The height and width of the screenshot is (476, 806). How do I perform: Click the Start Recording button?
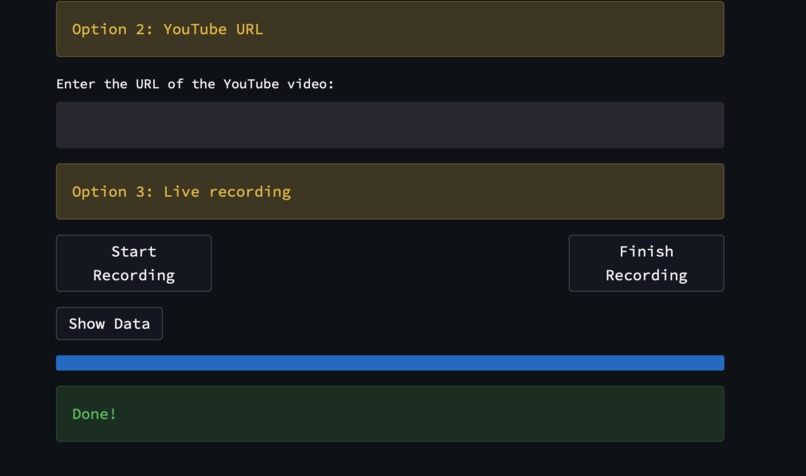134,263
